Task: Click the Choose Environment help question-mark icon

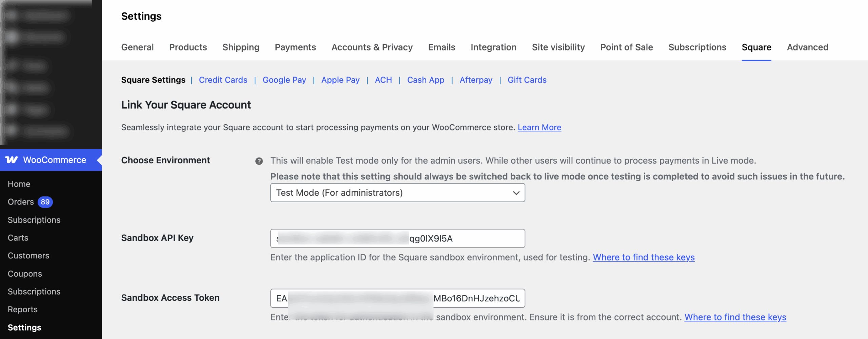Action: coord(259,161)
